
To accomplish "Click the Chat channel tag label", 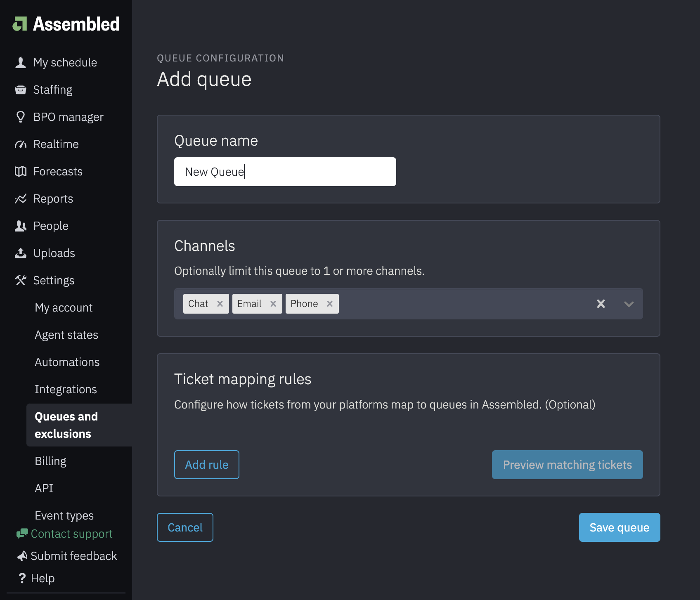I will click(x=198, y=304).
